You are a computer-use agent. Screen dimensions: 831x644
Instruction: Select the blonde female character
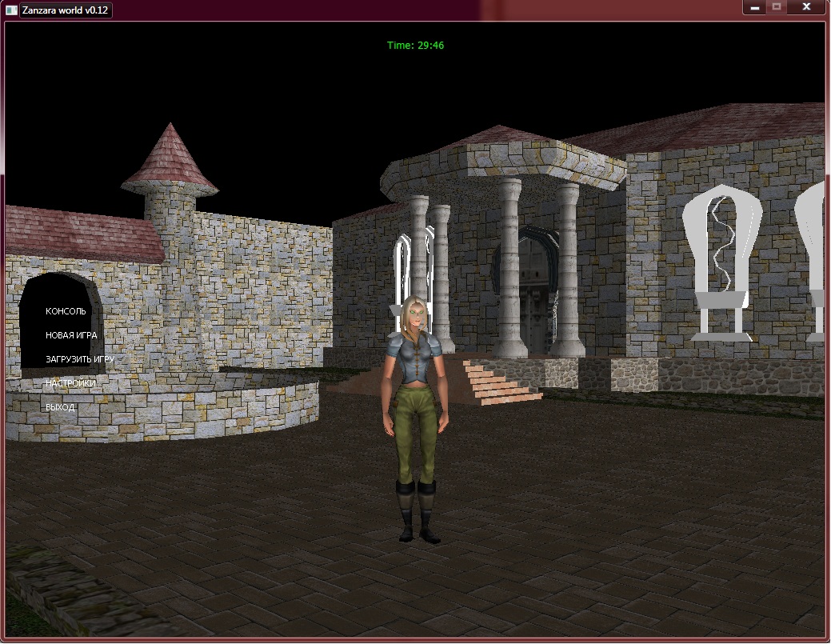pos(414,400)
